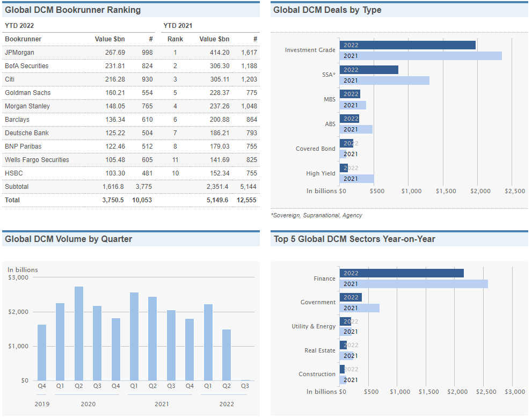
Task: Select Goldman Sachs row label
Action: pyautogui.click(x=27, y=92)
